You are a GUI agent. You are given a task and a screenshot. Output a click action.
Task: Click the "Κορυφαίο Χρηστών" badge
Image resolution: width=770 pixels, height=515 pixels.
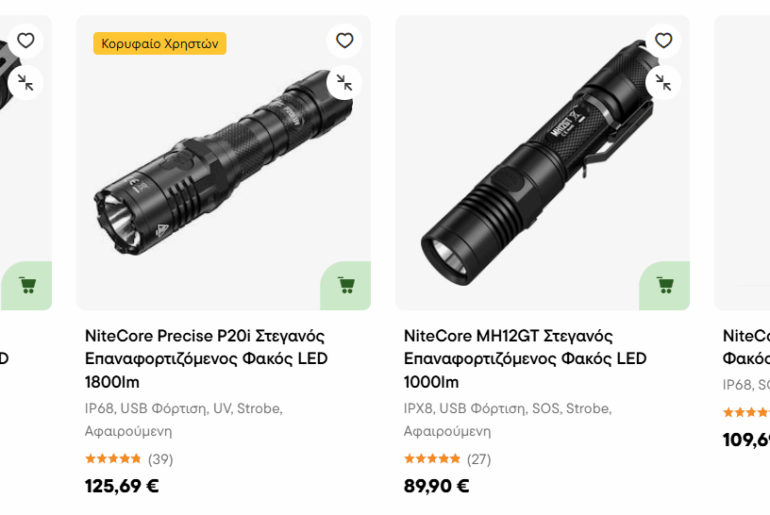(160, 43)
